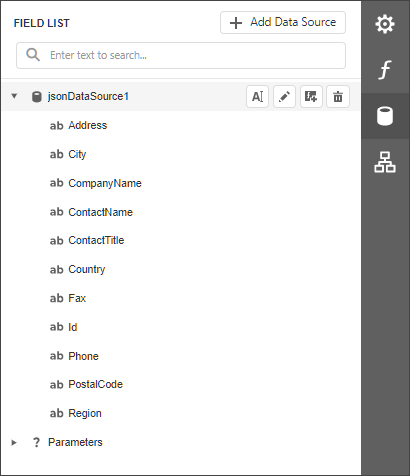The height and width of the screenshot is (476, 410).
Task: Rename jsonDataSource1 with the text icon
Action: (257, 97)
